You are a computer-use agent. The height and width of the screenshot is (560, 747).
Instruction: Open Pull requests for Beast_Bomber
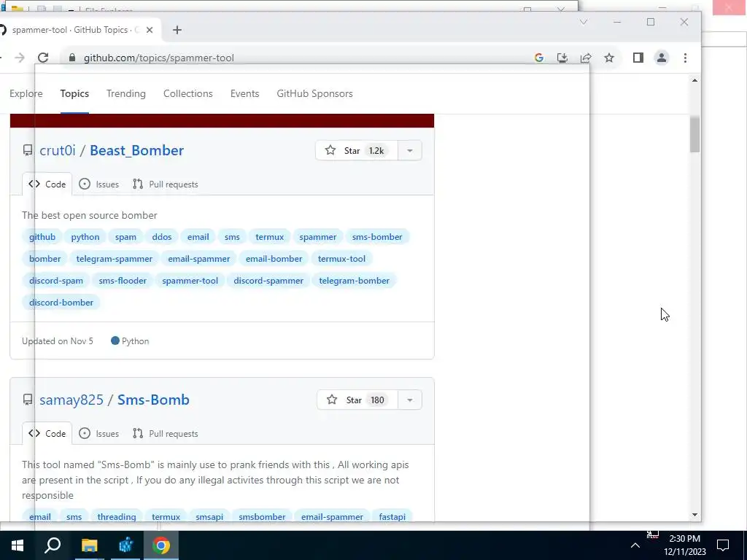click(166, 184)
